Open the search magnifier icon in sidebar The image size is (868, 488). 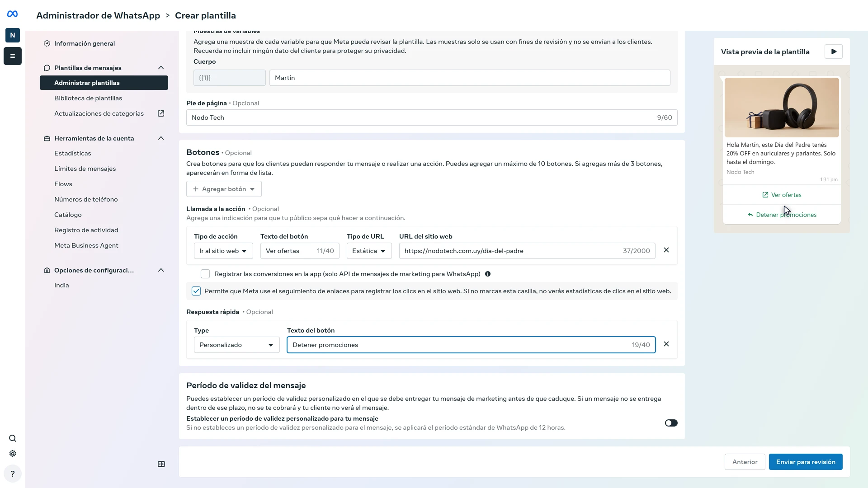13,438
